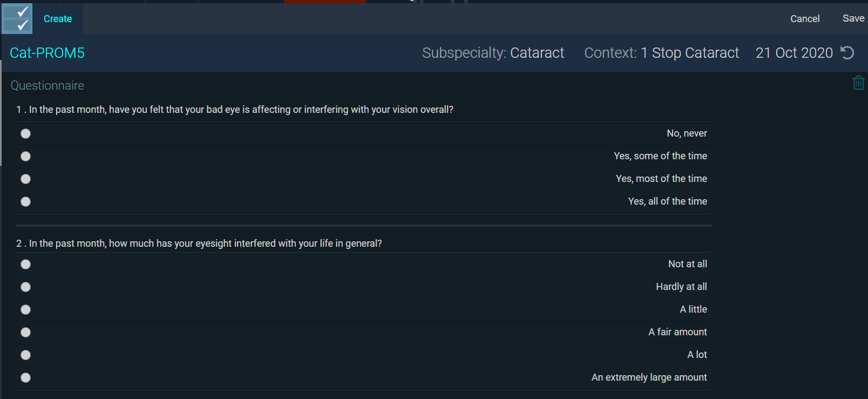Select 'A little' radio button

(25, 309)
